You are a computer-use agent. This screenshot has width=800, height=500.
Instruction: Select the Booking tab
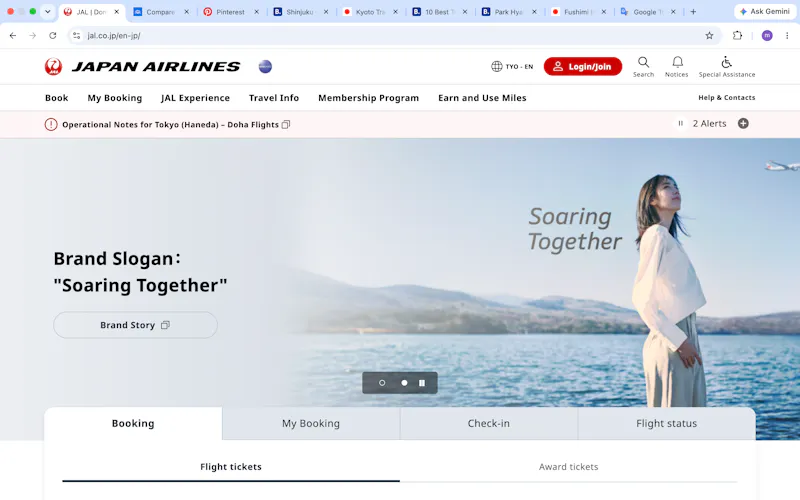pos(133,423)
